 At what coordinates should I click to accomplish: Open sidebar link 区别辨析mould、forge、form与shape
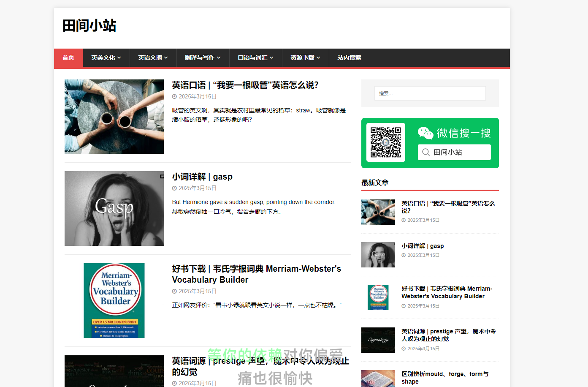coord(445,378)
